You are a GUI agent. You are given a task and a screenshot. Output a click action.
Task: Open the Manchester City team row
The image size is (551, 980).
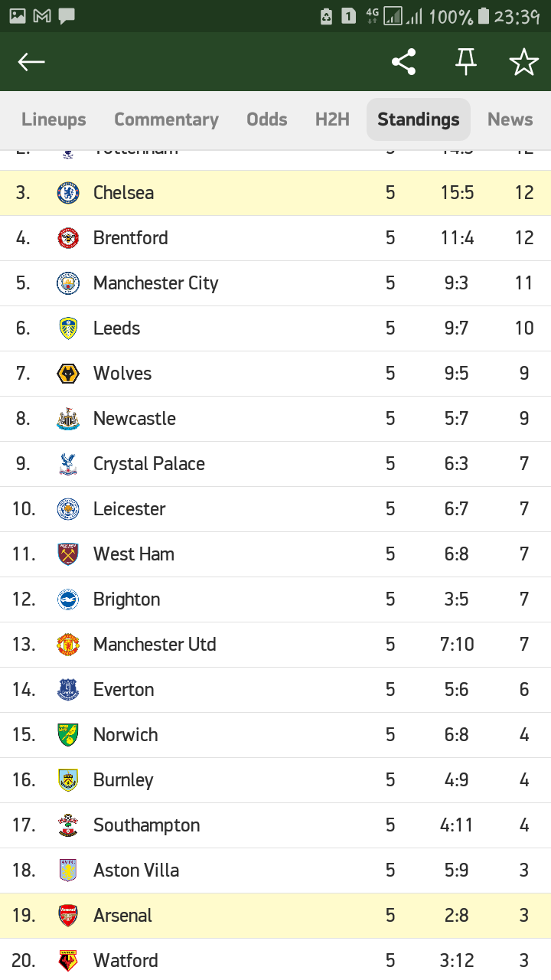[275, 283]
